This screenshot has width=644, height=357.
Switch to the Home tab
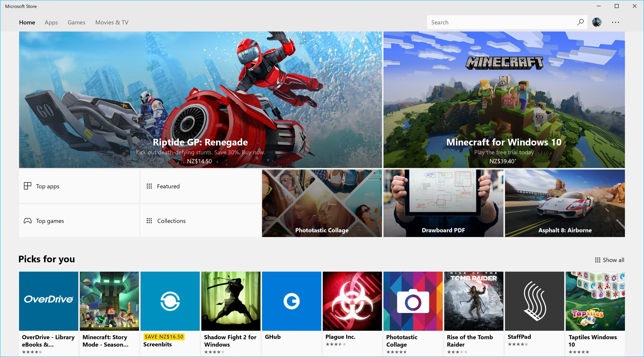pos(27,23)
